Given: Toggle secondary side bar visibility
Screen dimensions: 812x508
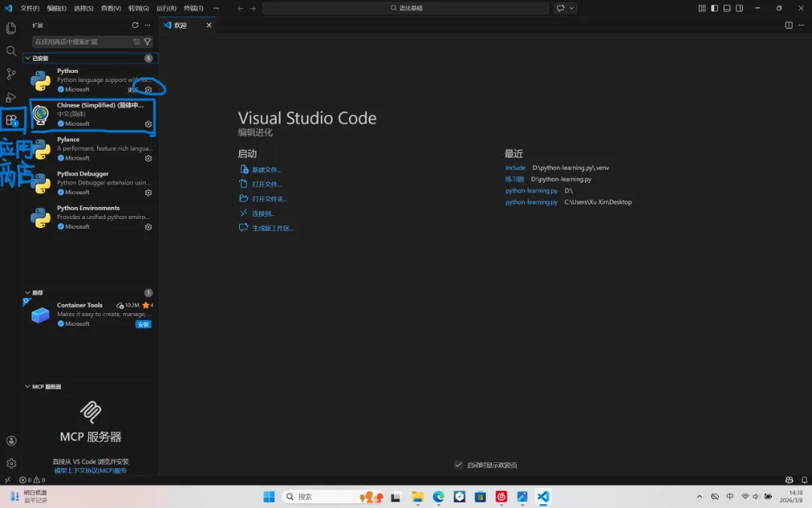Looking at the screenshot, I should pyautogui.click(x=740, y=8).
